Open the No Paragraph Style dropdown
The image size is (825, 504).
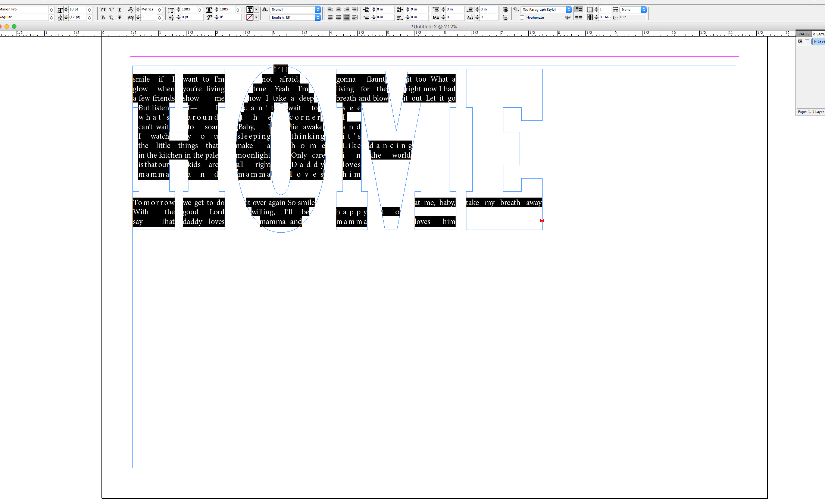(569, 10)
